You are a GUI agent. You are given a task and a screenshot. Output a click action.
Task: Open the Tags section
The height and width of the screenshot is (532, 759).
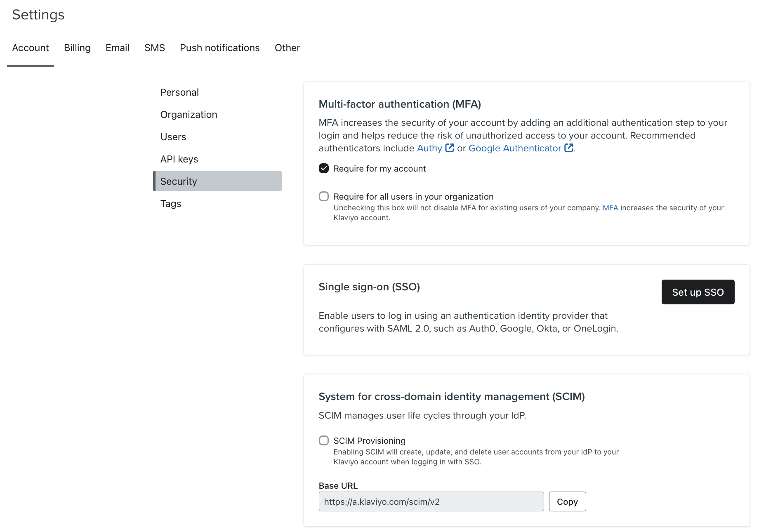pyautogui.click(x=170, y=203)
